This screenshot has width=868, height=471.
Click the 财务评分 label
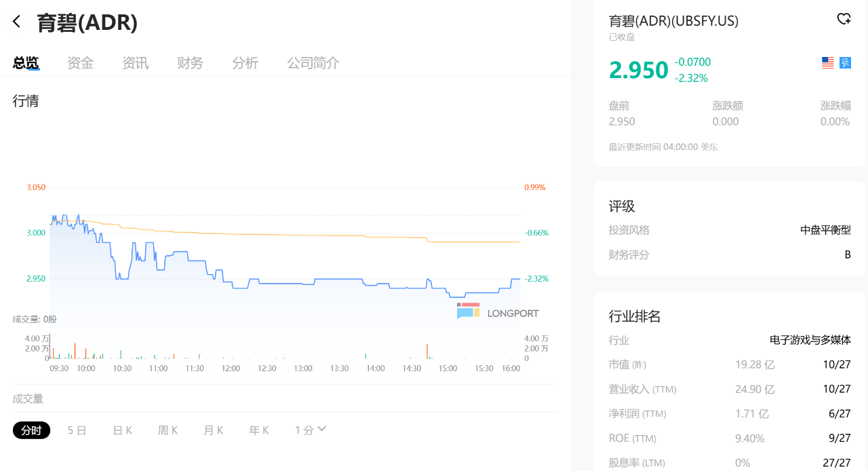(629, 255)
